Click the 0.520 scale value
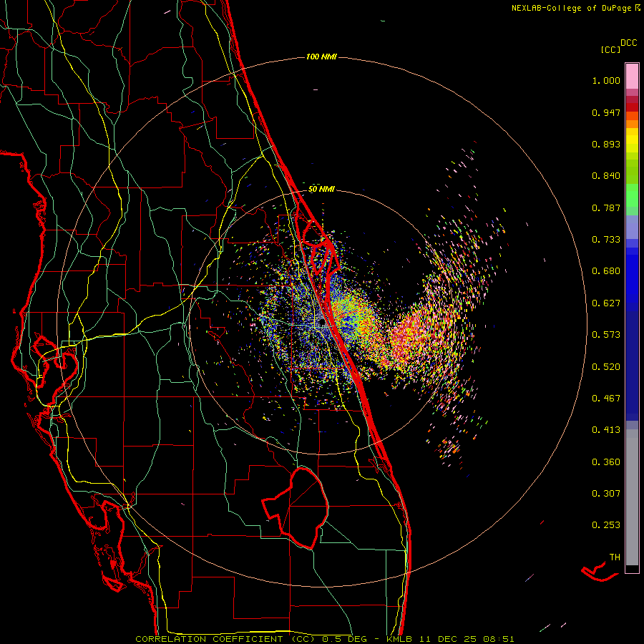Screen dimensions: 644x644 point(606,367)
